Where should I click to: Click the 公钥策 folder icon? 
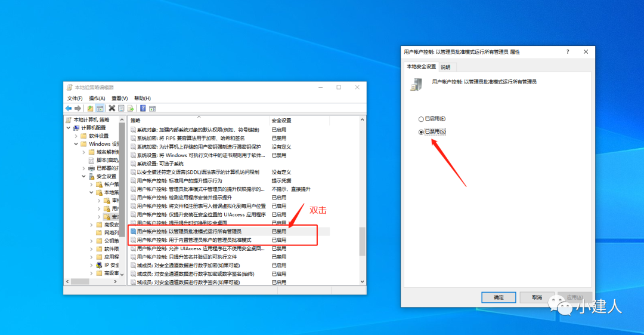click(99, 241)
